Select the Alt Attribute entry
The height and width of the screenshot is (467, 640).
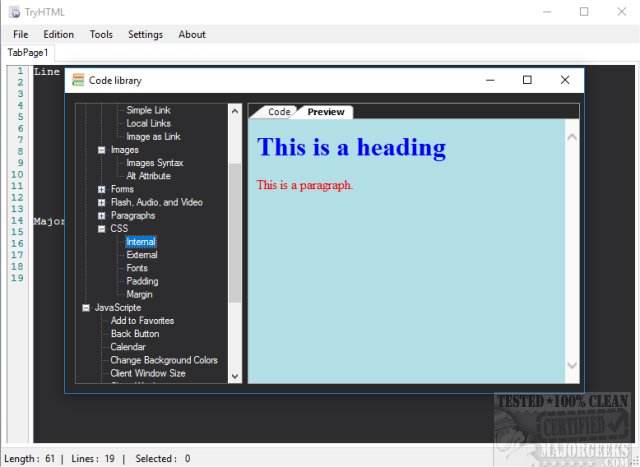click(x=148, y=176)
